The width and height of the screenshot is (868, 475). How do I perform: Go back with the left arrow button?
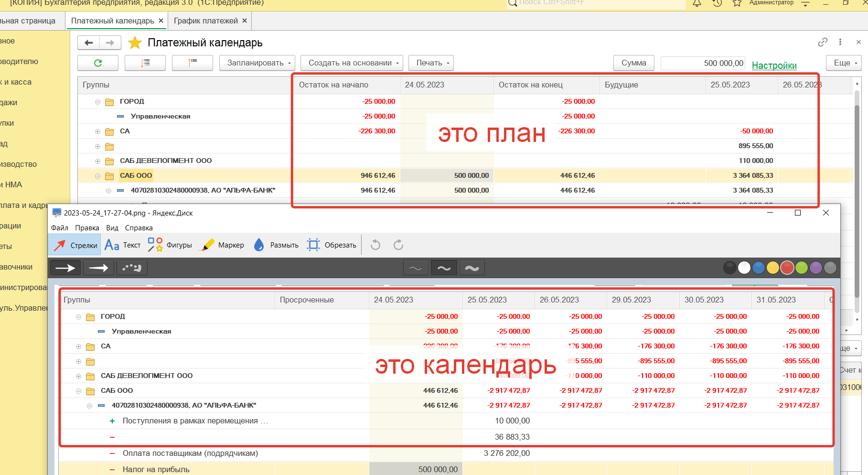click(88, 43)
